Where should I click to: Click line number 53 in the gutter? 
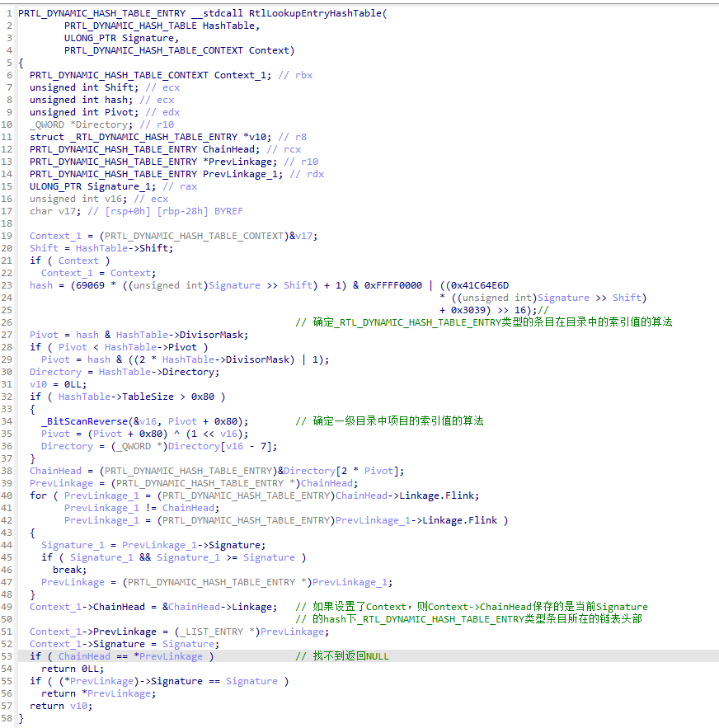click(7, 656)
